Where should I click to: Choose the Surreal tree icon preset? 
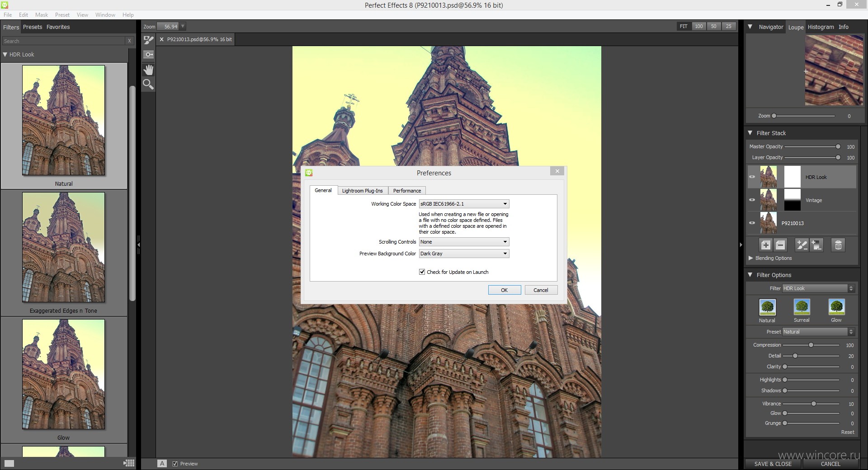[x=802, y=307]
